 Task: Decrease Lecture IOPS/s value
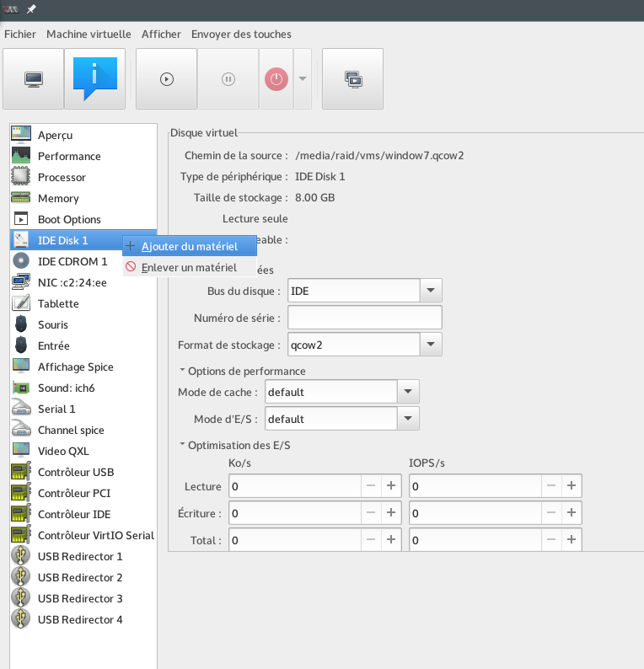551,485
